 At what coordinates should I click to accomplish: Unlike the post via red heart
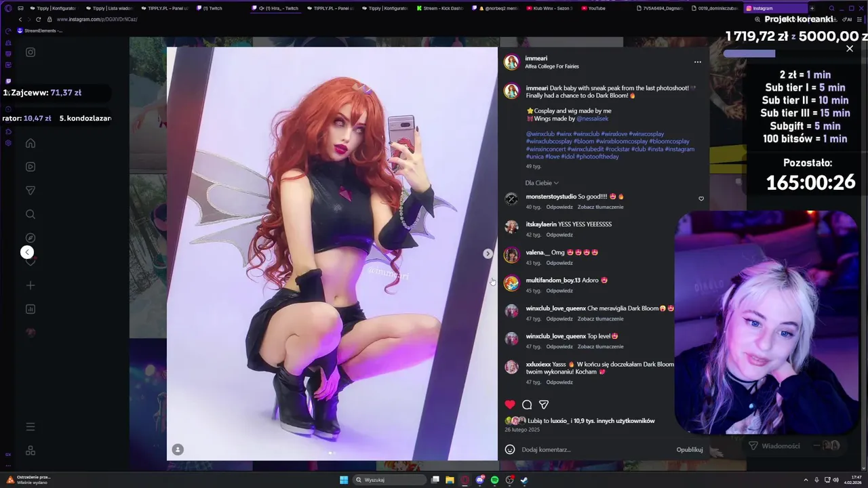pyautogui.click(x=510, y=405)
